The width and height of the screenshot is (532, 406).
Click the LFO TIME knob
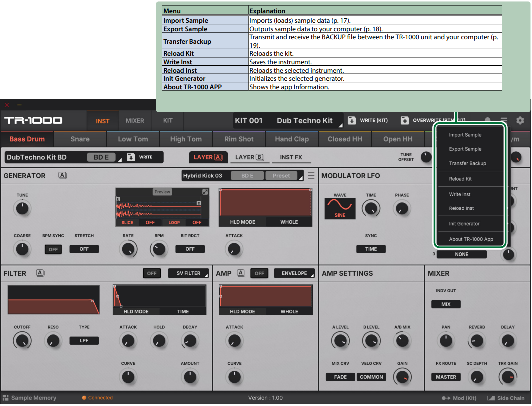coord(371,208)
